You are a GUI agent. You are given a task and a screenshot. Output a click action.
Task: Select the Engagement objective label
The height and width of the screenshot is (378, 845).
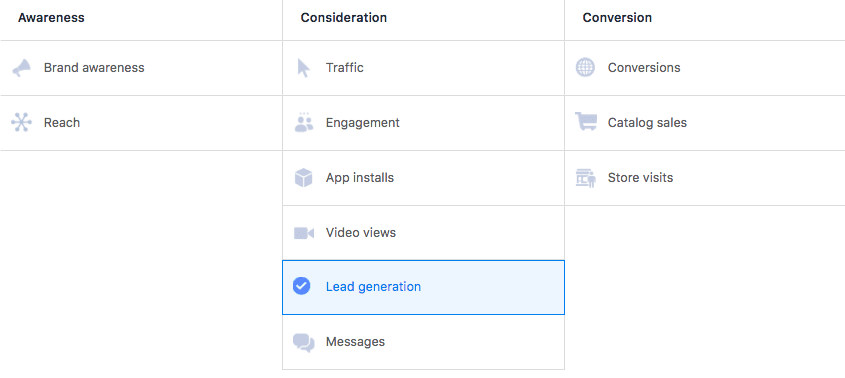pyautogui.click(x=363, y=123)
